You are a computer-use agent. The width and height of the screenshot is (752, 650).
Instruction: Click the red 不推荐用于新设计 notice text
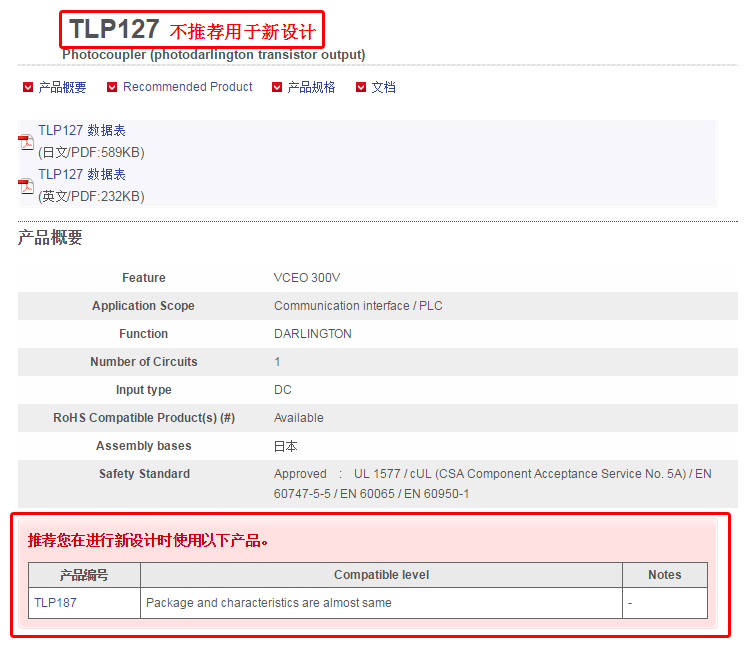pos(242,32)
